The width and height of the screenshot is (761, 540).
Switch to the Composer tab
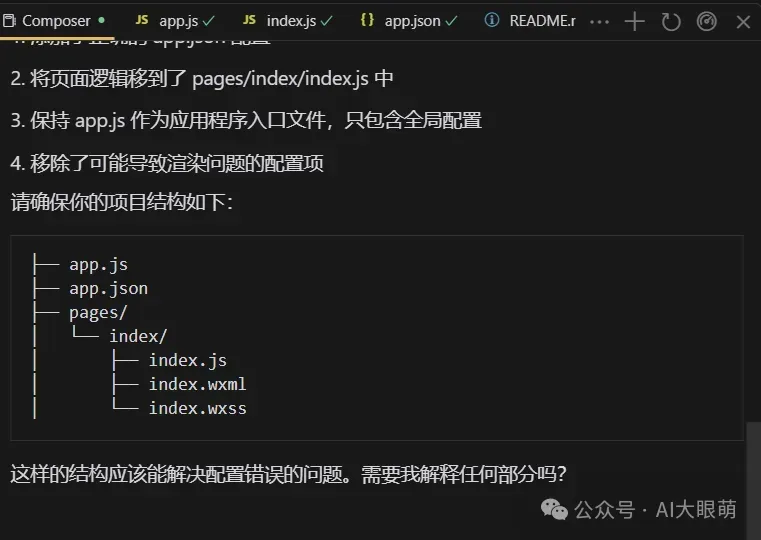(56, 20)
